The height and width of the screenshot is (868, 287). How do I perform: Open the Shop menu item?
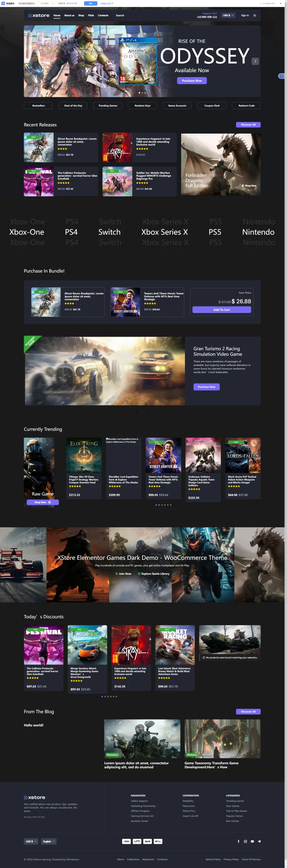[81, 16]
